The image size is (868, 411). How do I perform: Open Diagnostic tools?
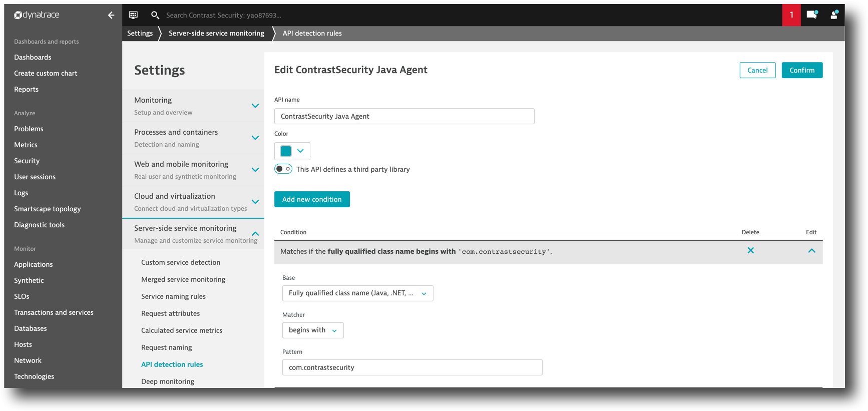39,225
